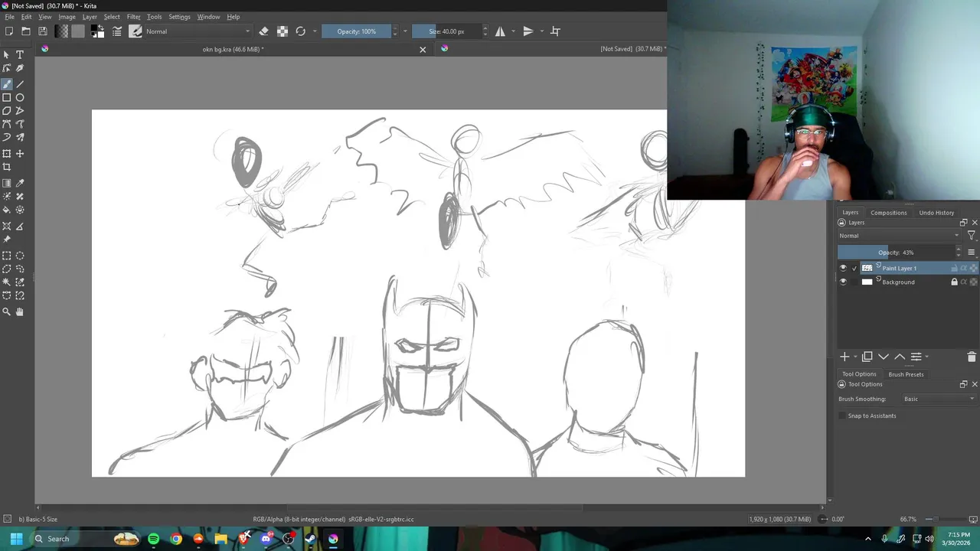
Task: Open the Brush Smoothing dropdown
Action: click(939, 399)
